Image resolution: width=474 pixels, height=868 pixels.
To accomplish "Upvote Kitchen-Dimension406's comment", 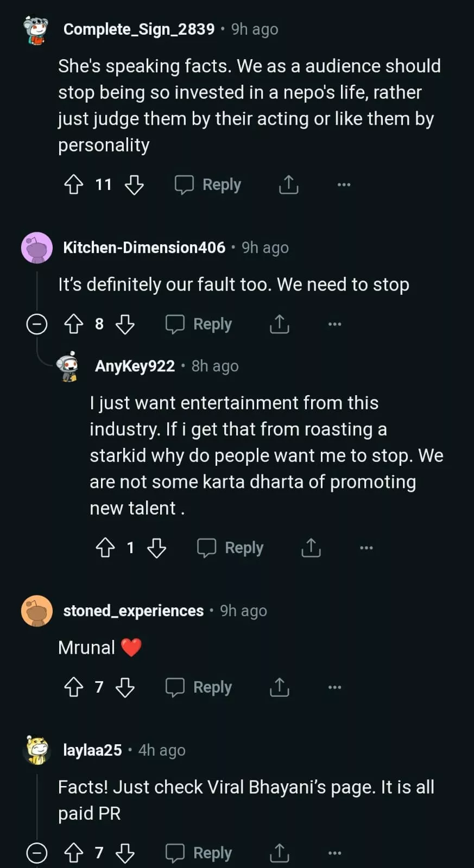I will click(74, 324).
